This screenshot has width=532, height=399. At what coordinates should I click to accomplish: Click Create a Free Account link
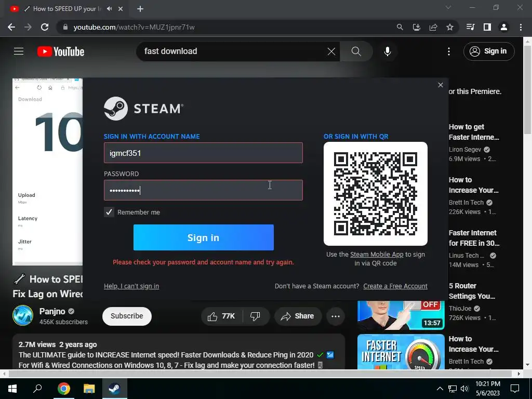tap(395, 286)
